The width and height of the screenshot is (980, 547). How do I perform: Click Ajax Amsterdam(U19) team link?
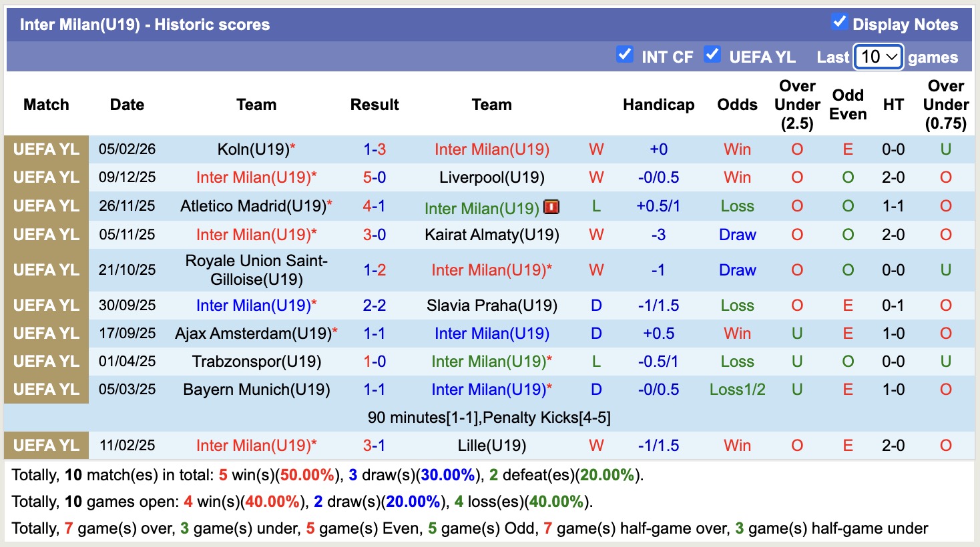tap(253, 334)
